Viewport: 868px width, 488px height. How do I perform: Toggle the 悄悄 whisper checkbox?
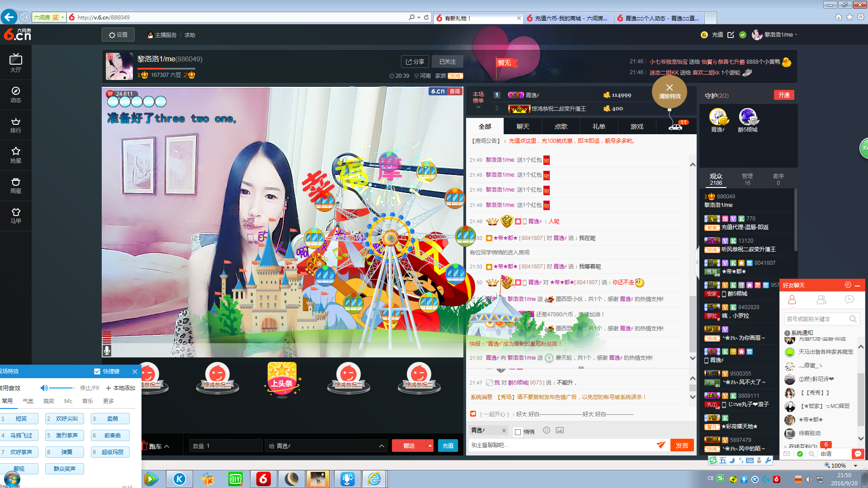pyautogui.click(x=518, y=432)
